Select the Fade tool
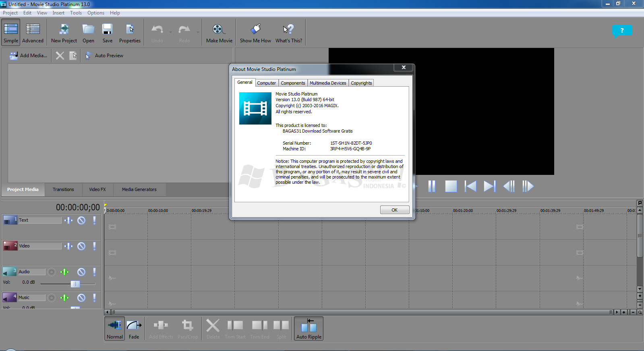 pyautogui.click(x=134, y=328)
